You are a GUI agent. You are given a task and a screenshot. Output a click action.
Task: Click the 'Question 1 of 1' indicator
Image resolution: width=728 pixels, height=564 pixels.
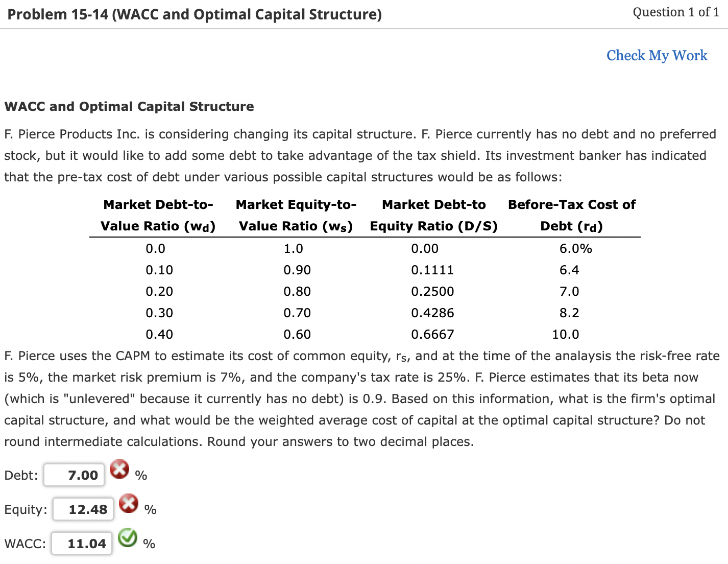676,12
